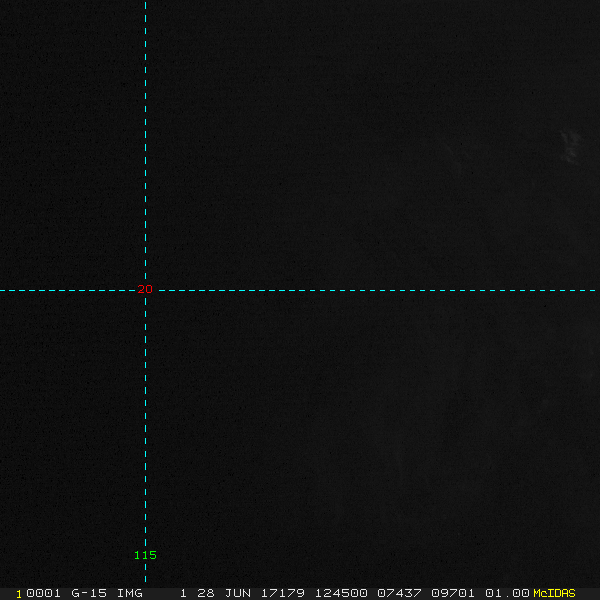Click the frame number 0001

click(x=43, y=593)
